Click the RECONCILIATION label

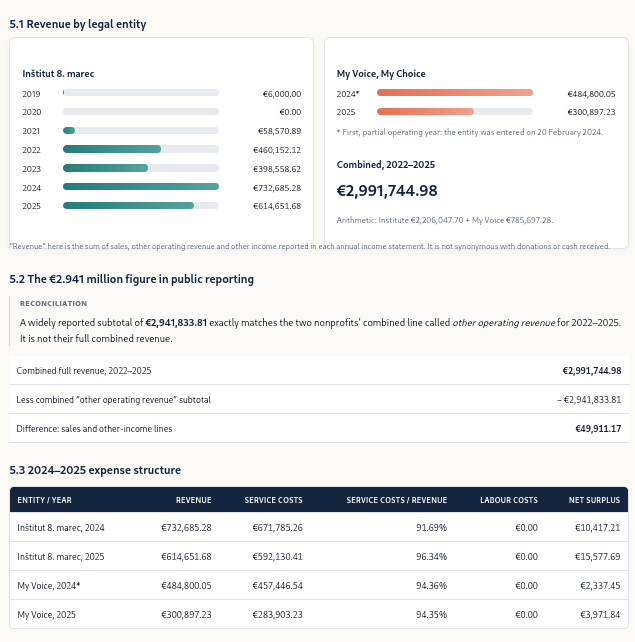(x=53, y=303)
